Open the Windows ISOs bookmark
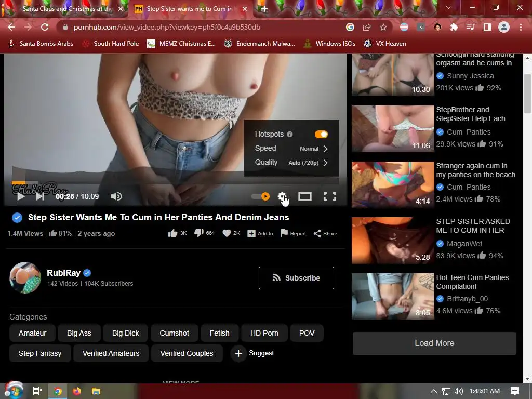 pos(330,44)
